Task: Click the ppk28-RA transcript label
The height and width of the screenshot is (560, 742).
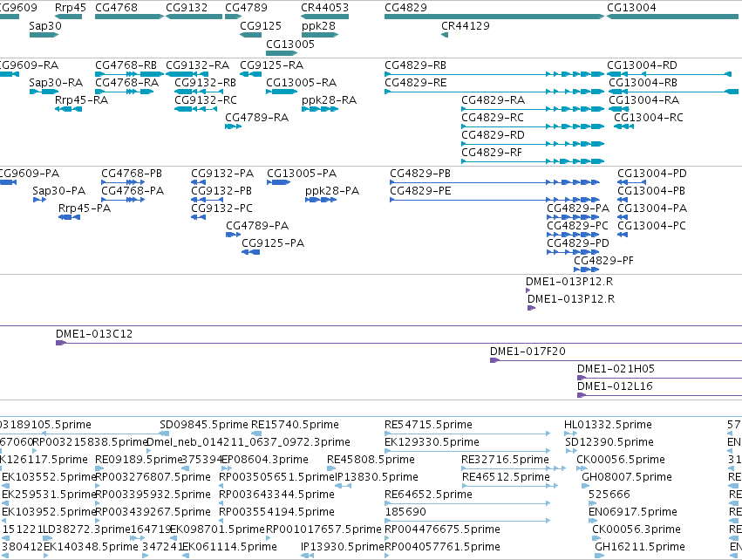Action: coord(329,100)
